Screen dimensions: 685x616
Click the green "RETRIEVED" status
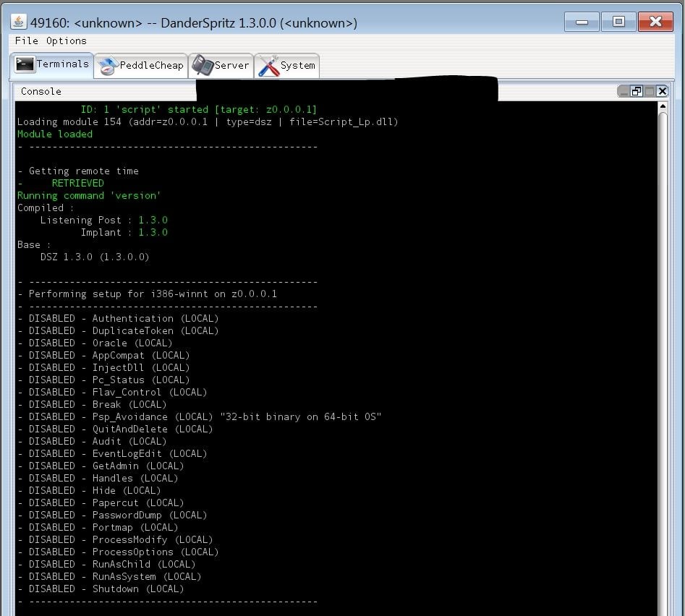click(78, 184)
